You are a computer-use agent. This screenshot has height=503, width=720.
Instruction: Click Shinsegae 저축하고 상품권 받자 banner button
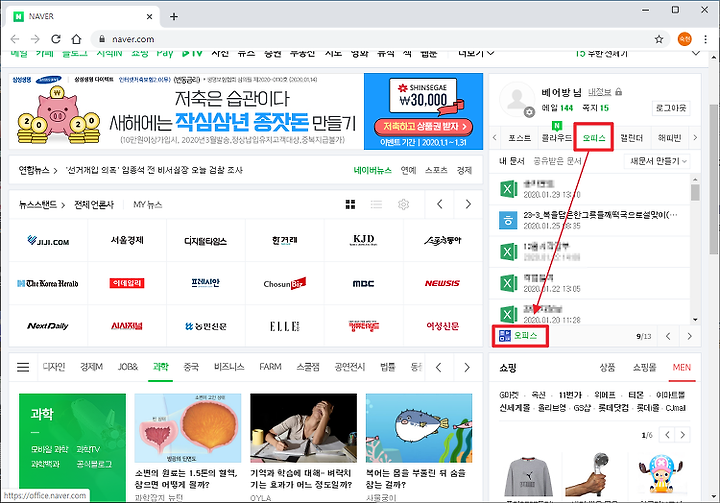(423, 126)
